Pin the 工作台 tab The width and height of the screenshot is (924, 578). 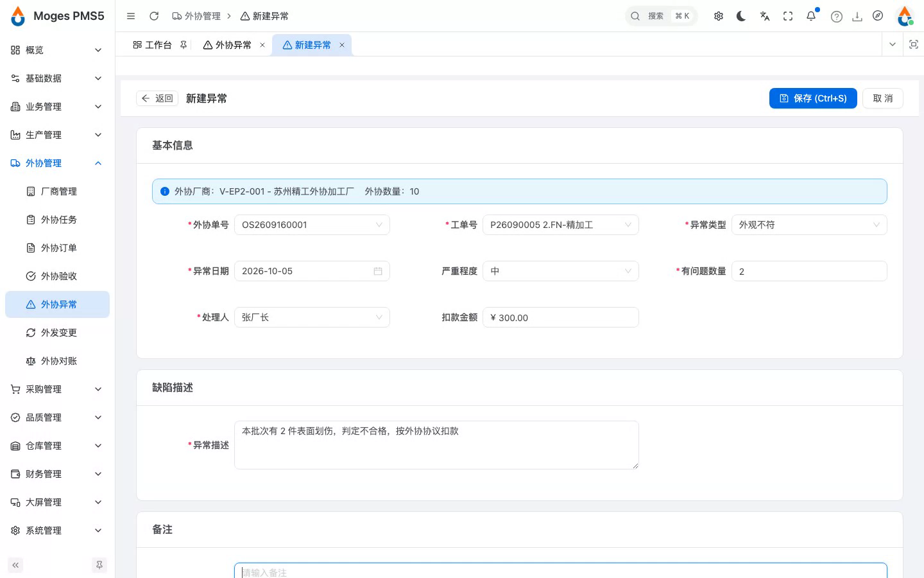pos(184,45)
